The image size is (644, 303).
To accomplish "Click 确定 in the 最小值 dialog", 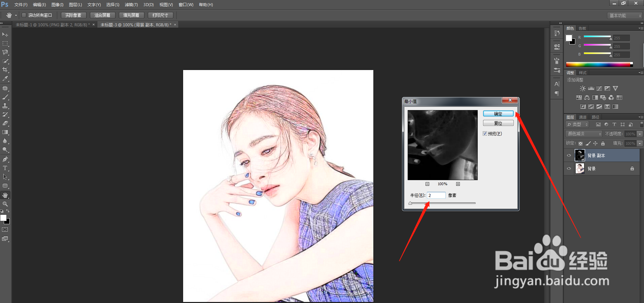I will point(498,114).
